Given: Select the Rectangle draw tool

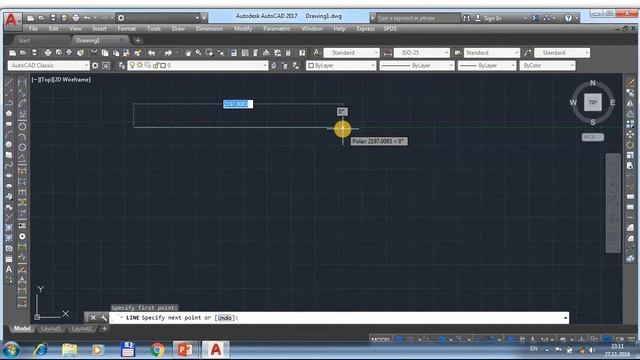Looking at the screenshot, I should [x=9, y=124].
